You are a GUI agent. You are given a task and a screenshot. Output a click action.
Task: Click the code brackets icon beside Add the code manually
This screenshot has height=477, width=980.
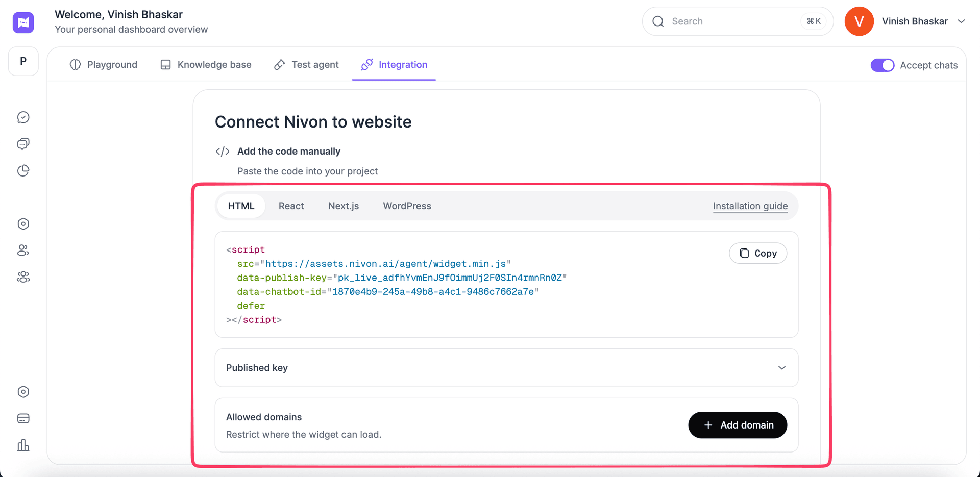[x=223, y=152]
